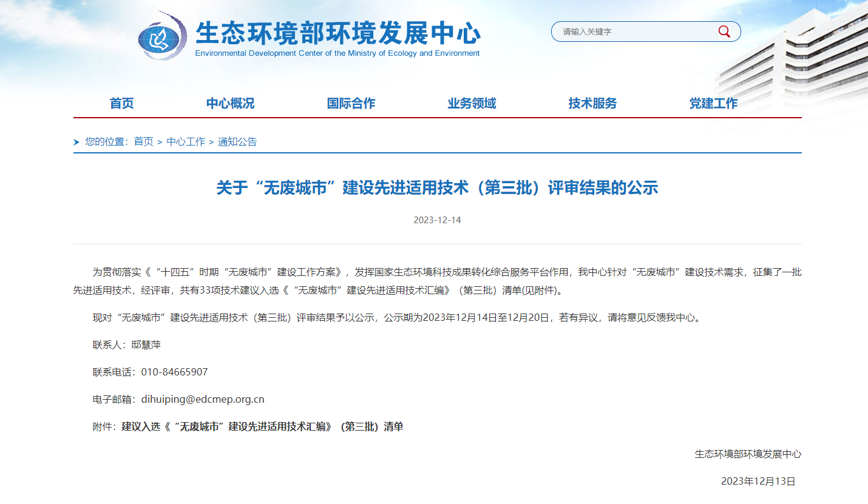Click the red magnifier search icon
The height and width of the screenshot is (504, 868).
coord(724,32)
